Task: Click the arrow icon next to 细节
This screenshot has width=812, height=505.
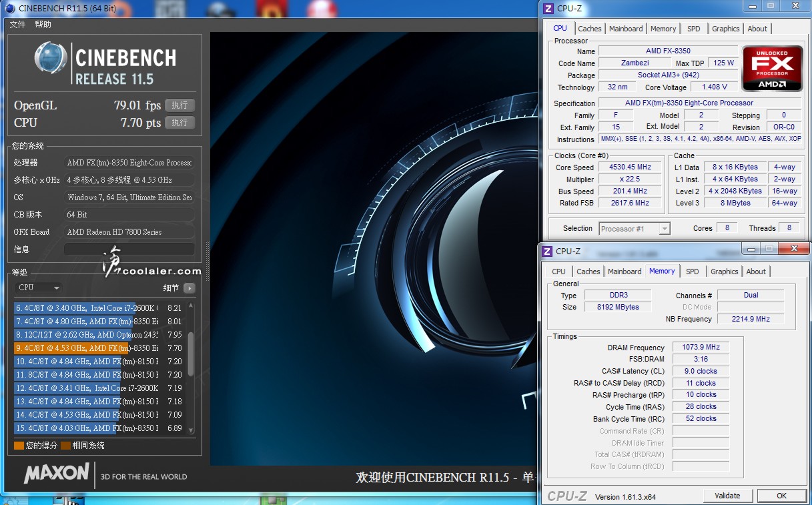Action: (x=189, y=288)
